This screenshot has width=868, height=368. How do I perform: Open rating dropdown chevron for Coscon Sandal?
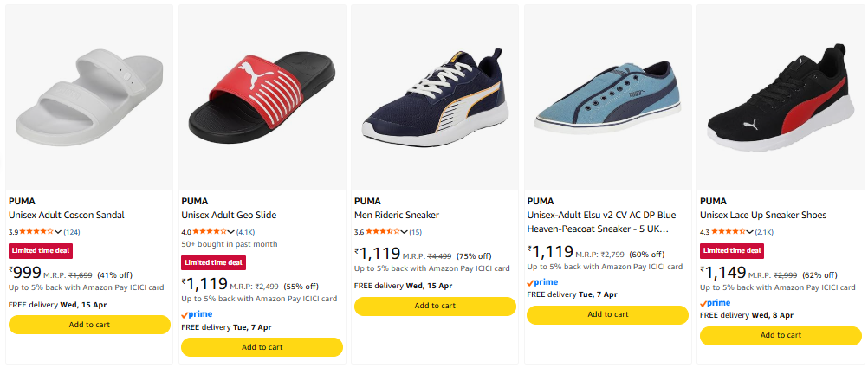(58, 232)
